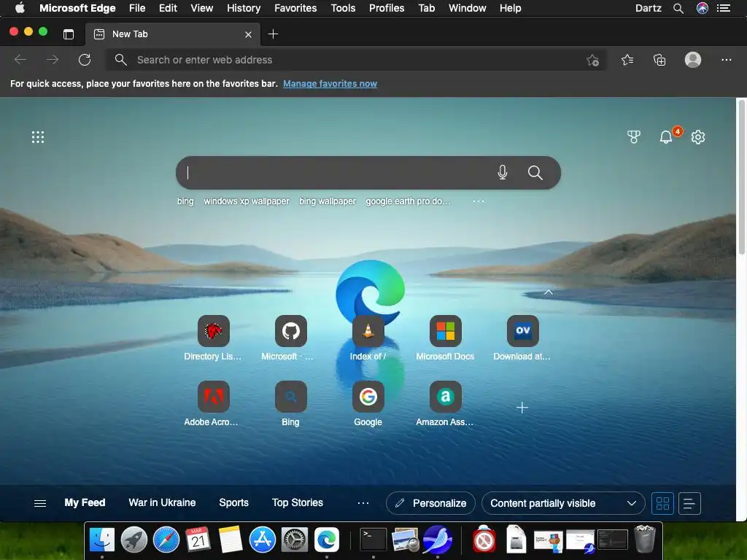
Task: Show more search suggestions ellipsis
Action: 479,201
